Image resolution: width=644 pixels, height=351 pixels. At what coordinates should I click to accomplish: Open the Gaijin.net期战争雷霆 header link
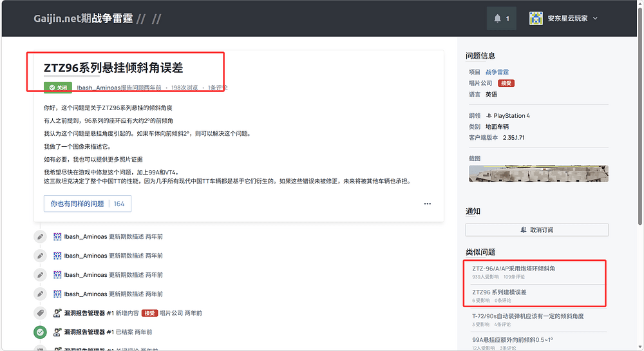(x=83, y=19)
